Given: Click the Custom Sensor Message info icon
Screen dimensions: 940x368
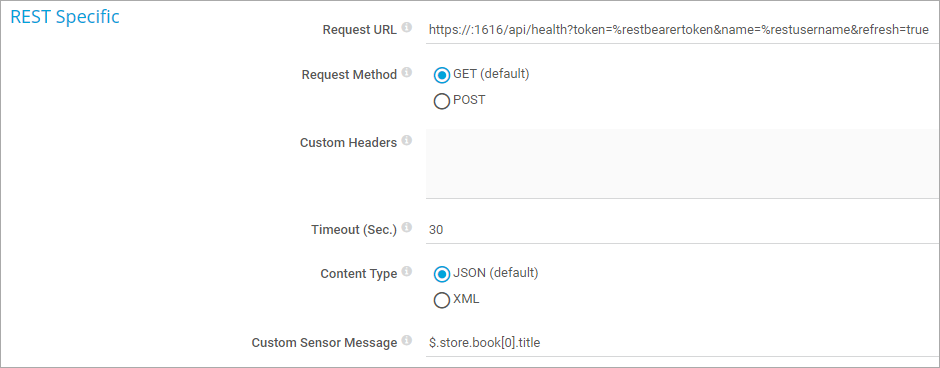Looking at the screenshot, I should click(406, 340).
